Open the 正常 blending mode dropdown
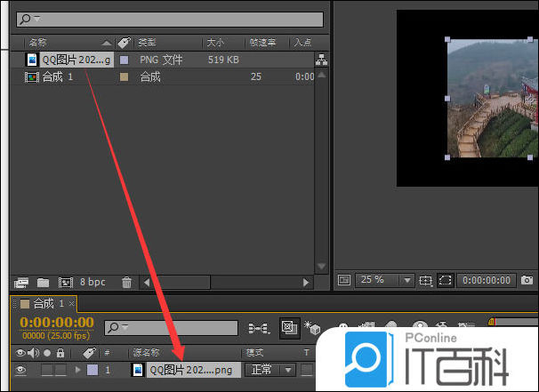This screenshot has width=539, height=392. click(x=270, y=370)
